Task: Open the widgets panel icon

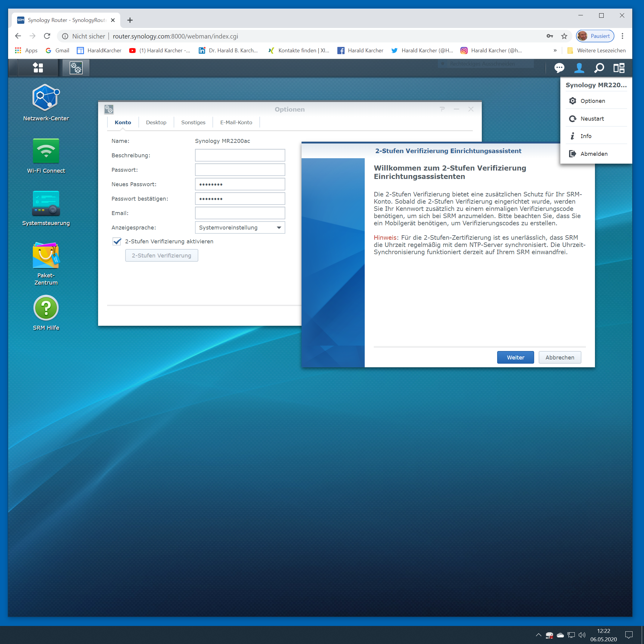Action: (619, 68)
